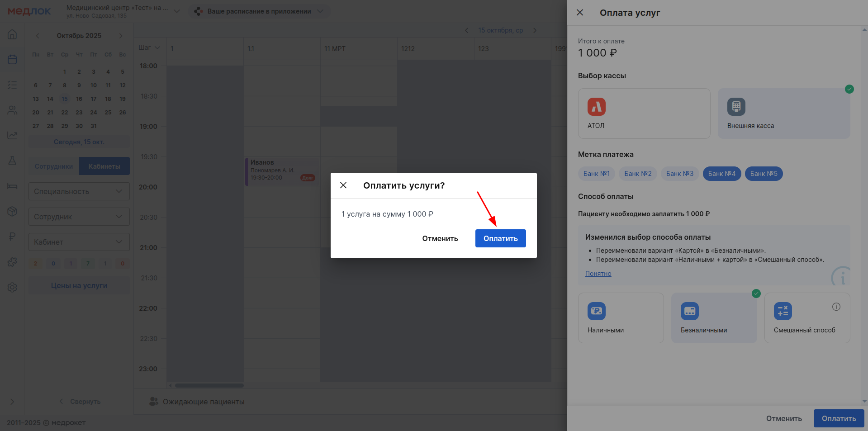This screenshot has width=868, height=431.
Task: Select the Внешняя касса option
Action: click(783, 114)
